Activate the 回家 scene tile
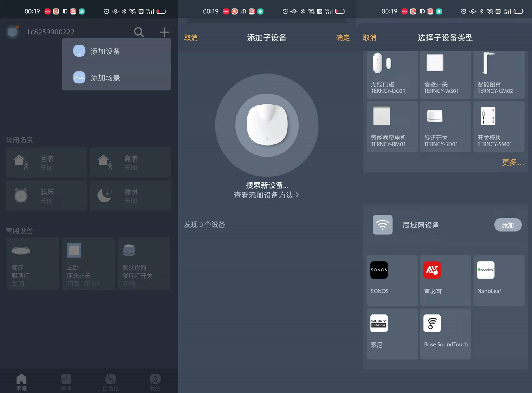532x393 pixels. 47,162
